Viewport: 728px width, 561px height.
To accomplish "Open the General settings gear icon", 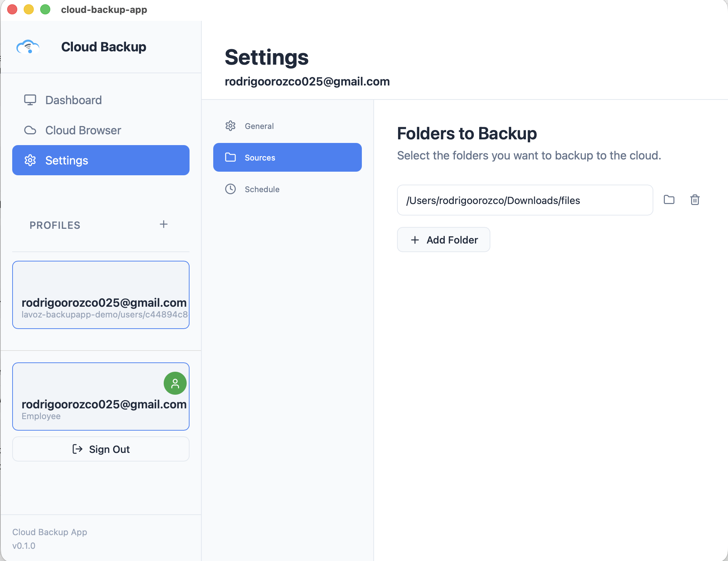I will (x=230, y=126).
